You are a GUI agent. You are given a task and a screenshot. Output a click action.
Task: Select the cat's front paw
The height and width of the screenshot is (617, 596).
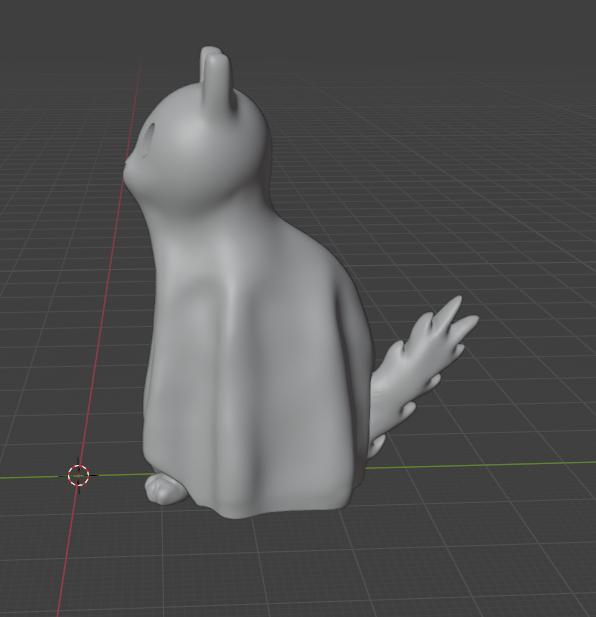(x=164, y=489)
